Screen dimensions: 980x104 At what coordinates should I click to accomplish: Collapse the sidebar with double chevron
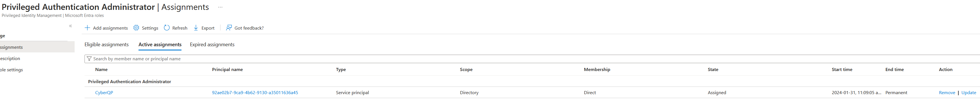point(70,26)
